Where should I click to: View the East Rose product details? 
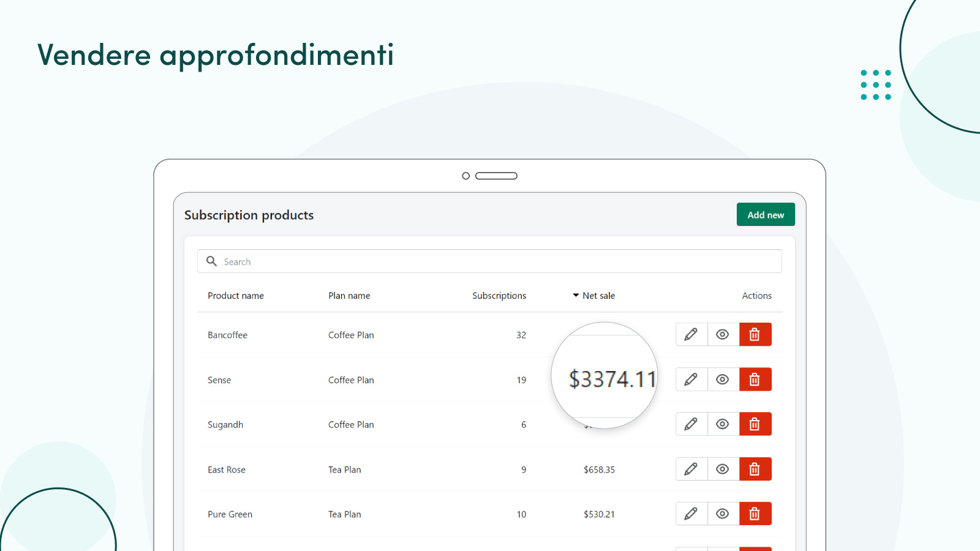[x=723, y=469]
